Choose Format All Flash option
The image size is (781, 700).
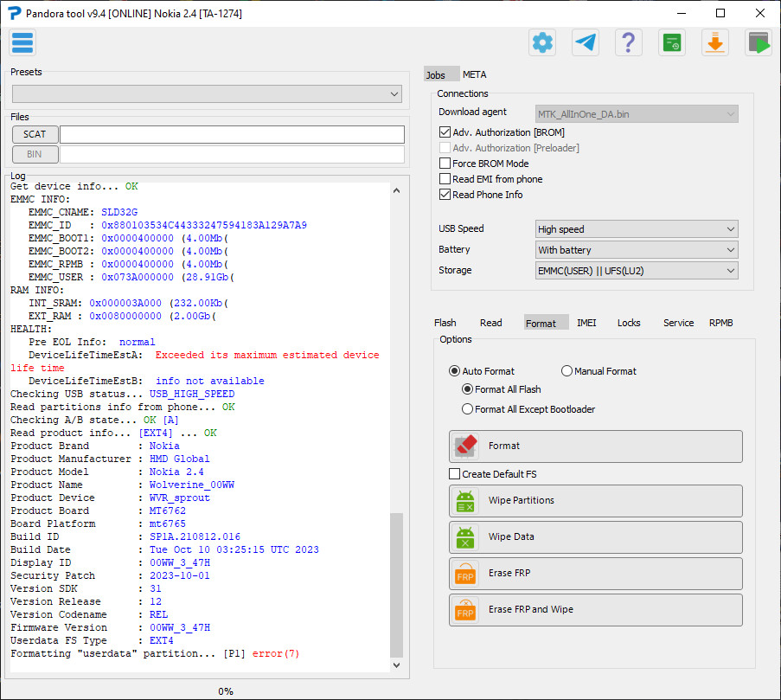[467, 389]
